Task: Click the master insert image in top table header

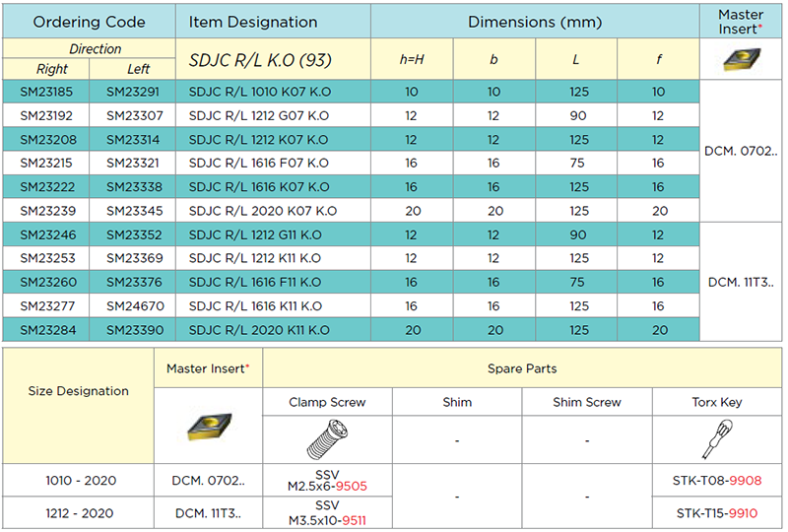Action: tap(742, 60)
